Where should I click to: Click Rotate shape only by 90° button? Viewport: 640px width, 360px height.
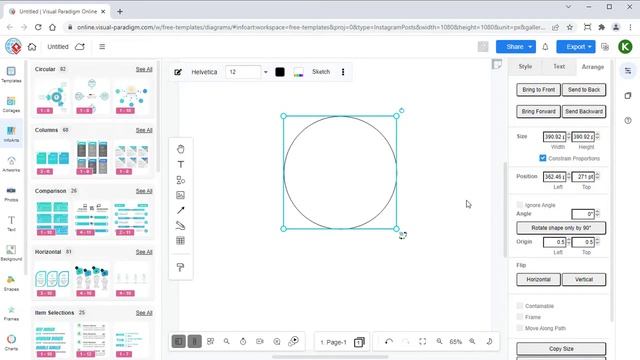pos(561,228)
